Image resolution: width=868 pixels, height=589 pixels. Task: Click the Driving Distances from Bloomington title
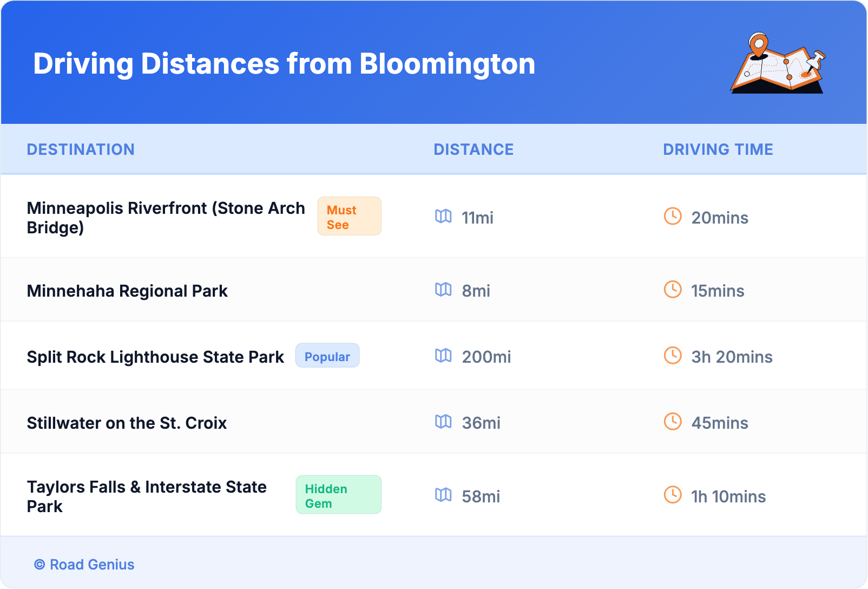(x=284, y=64)
